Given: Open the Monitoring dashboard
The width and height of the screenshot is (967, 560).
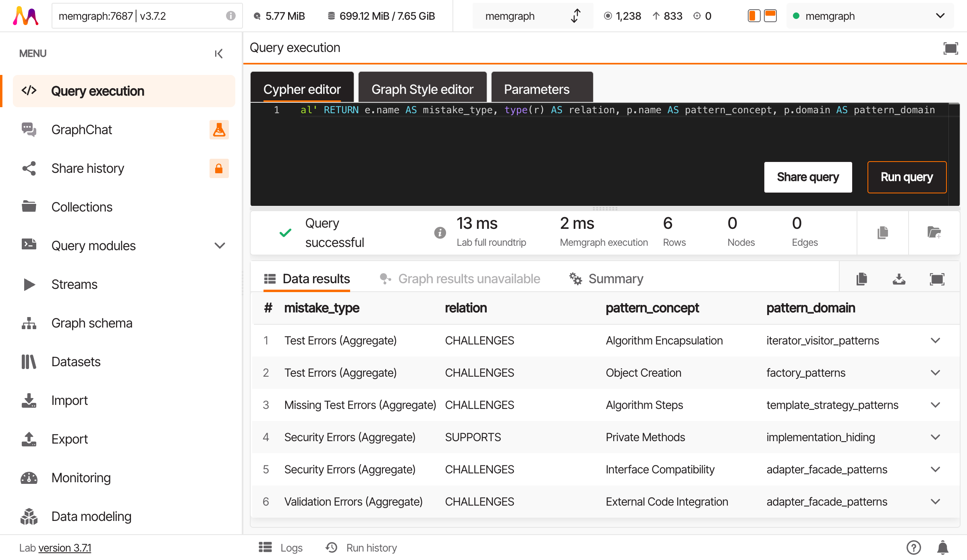Looking at the screenshot, I should click(81, 477).
